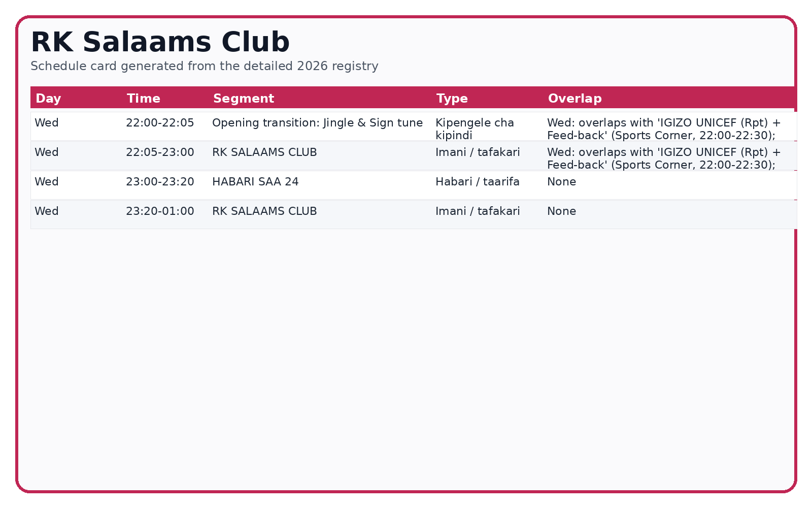The height and width of the screenshot is (508, 812).
Task: Click the schedule card subtitle text
Action: [x=205, y=66]
